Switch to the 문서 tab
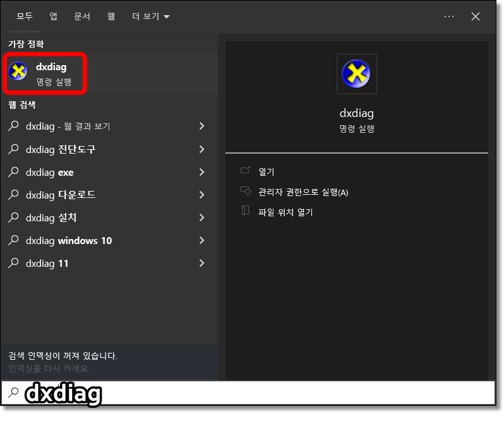 tap(82, 16)
